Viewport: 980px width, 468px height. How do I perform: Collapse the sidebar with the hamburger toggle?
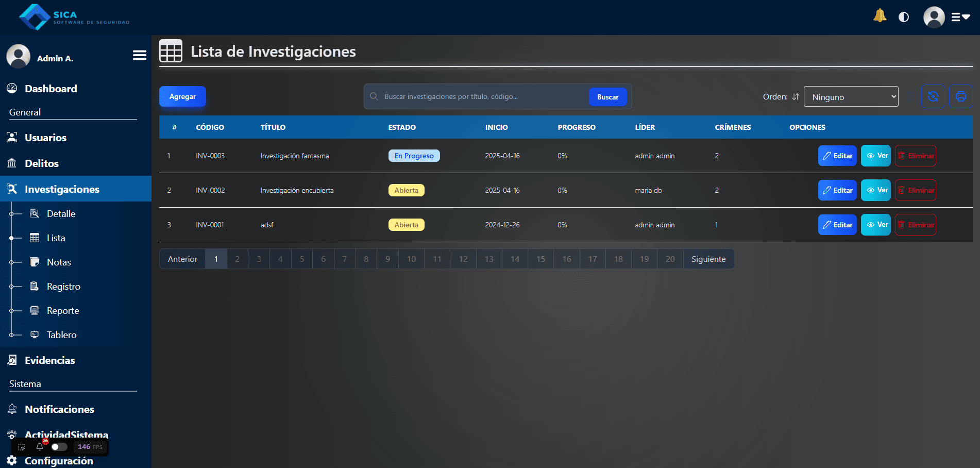[x=139, y=55]
